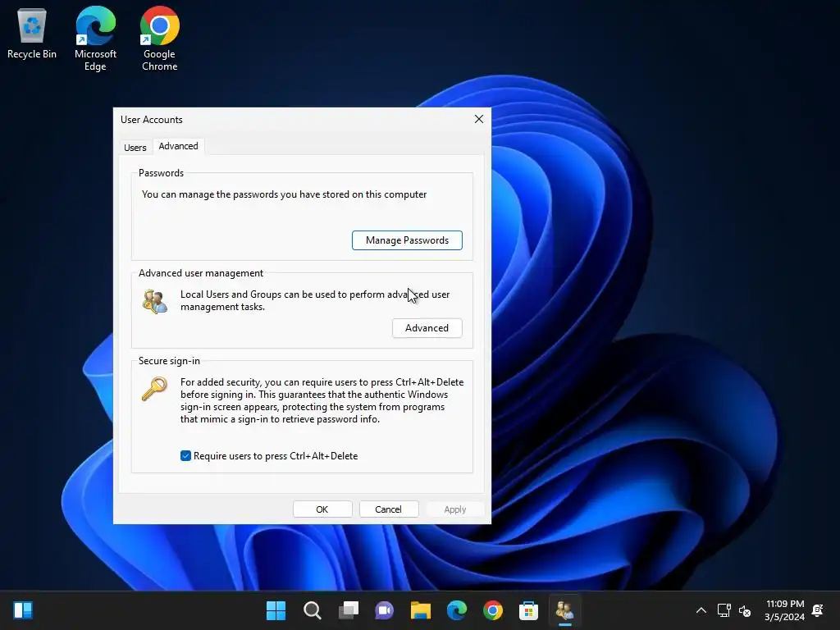Launch Google Chrome from the taskbar
This screenshot has height=630, width=840.
(493, 610)
